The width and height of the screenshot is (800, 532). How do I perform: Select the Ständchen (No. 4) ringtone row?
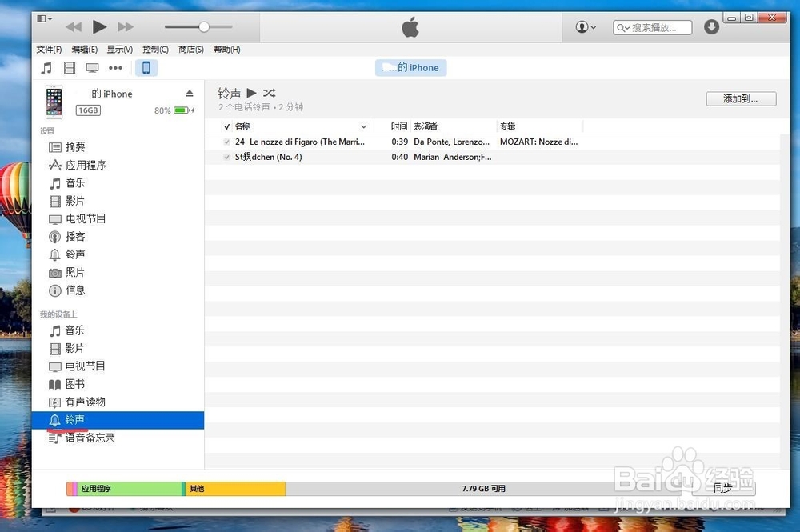(492, 157)
